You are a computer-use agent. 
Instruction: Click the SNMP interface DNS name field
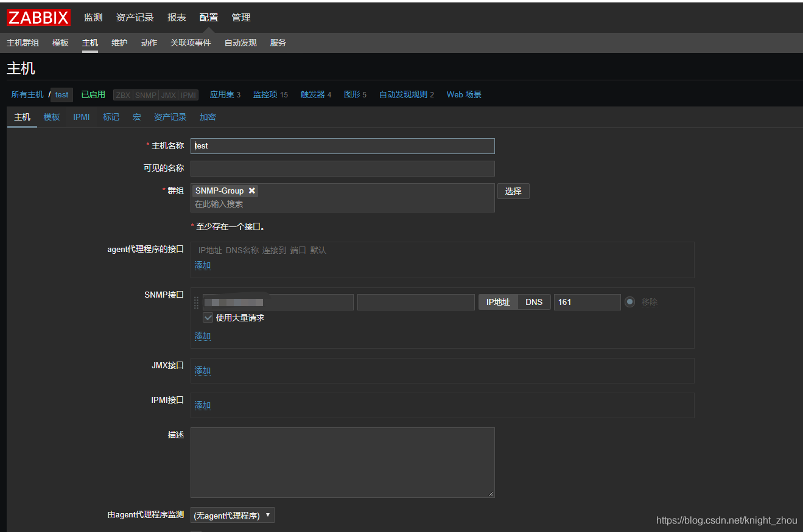pos(416,302)
